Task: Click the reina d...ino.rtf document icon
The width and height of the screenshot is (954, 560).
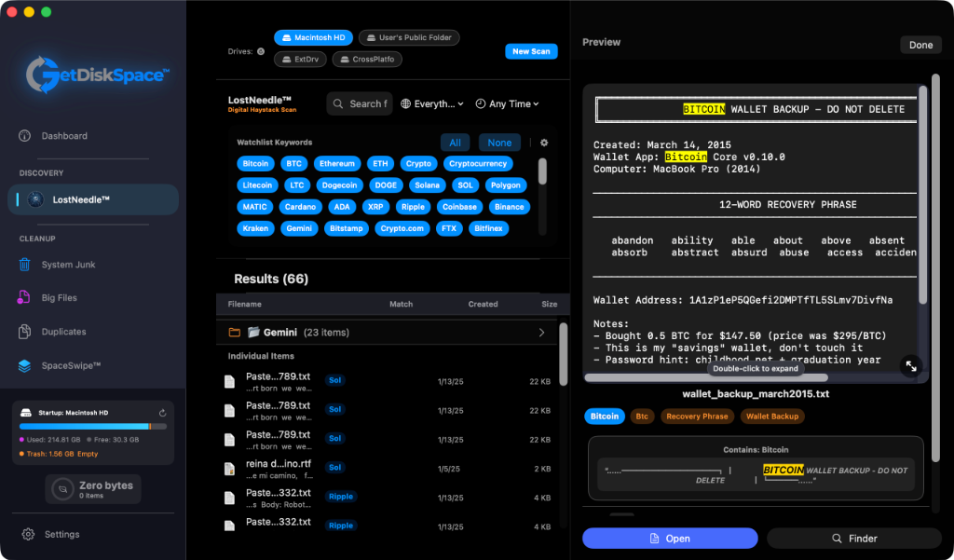Action: (229, 469)
